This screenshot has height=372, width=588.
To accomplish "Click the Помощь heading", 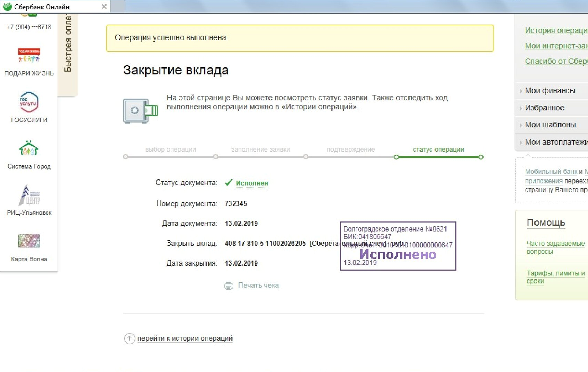I will coord(546,223).
